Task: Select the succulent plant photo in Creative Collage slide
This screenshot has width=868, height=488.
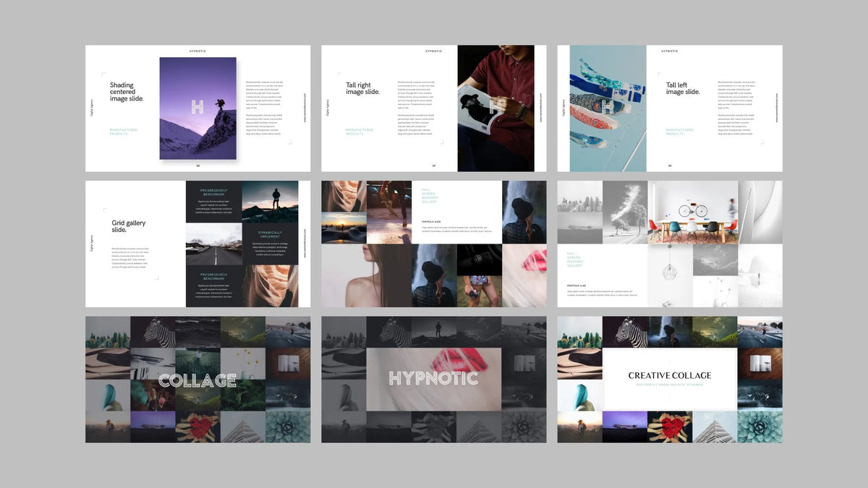Action: (x=759, y=427)
